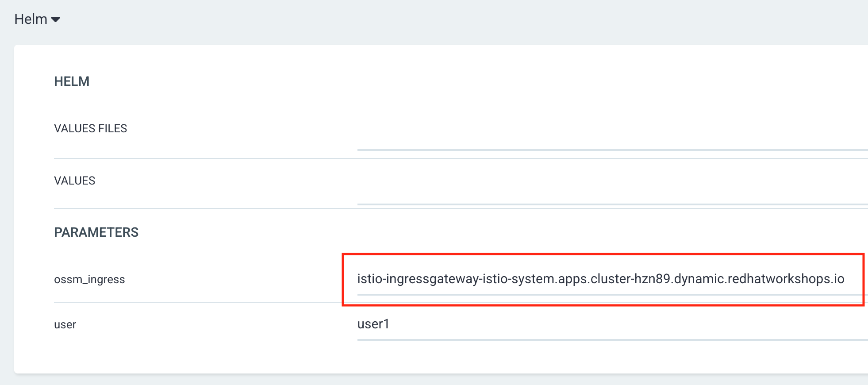868x385 pixels.
Task: Click the divider line above PARAMETERS heading
Action: 461,208
